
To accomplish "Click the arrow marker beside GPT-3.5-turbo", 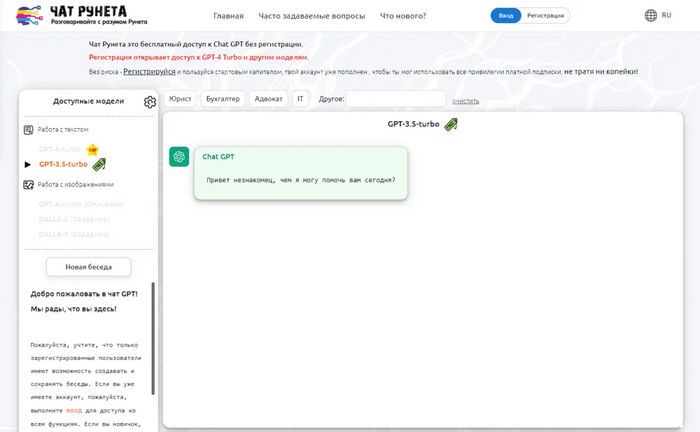I will (28, 165).
